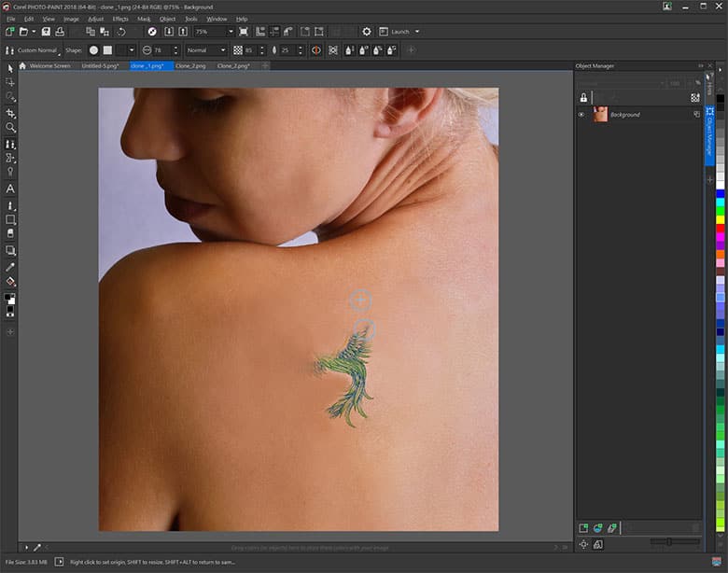Switch to the Untitled-5.png tab
Viewport: 728px width, 573px height.
[101, 66]
